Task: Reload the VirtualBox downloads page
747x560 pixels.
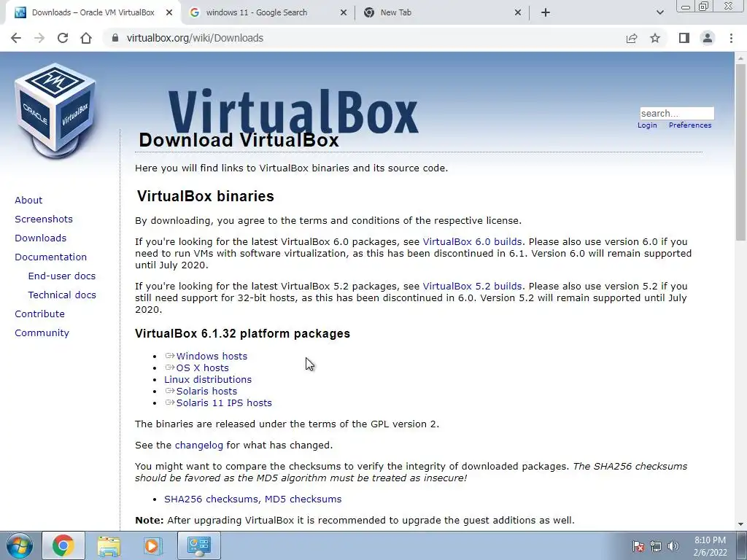Action: (63, 38)
